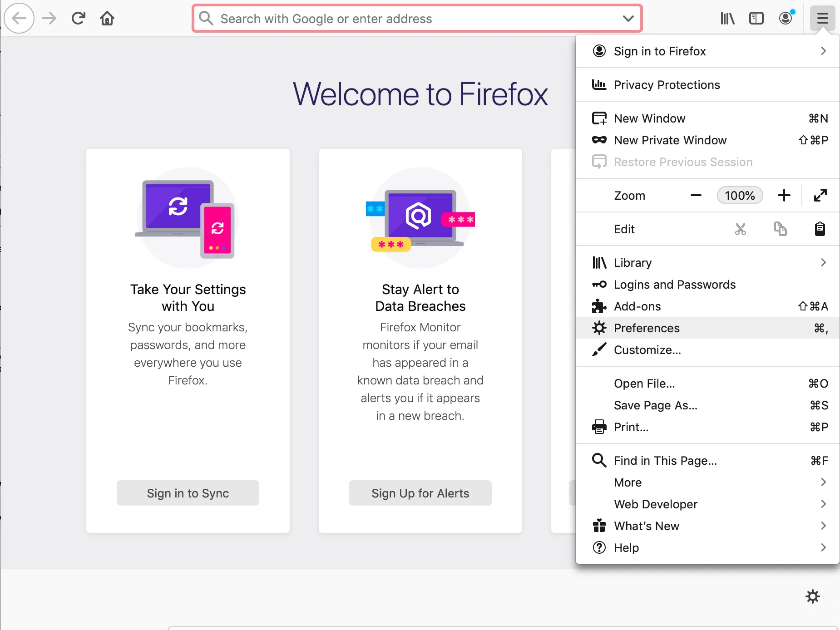840x630 pixels.
Task: Click the private window mask icon
Action: pos(599,140)
